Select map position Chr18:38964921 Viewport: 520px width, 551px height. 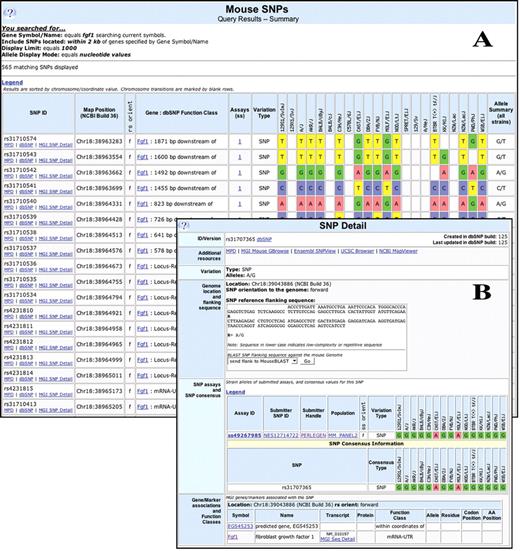[x=99, y=313]
